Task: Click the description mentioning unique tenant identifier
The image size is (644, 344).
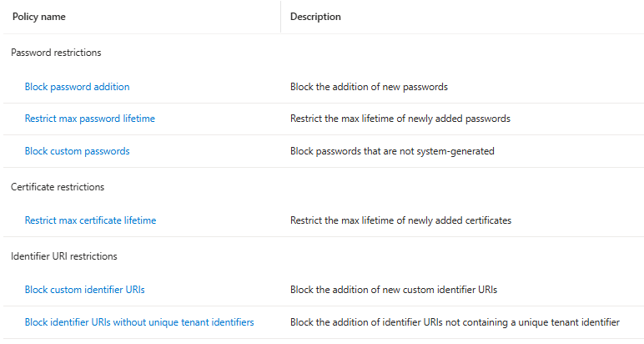Action: tap(455, 322)
